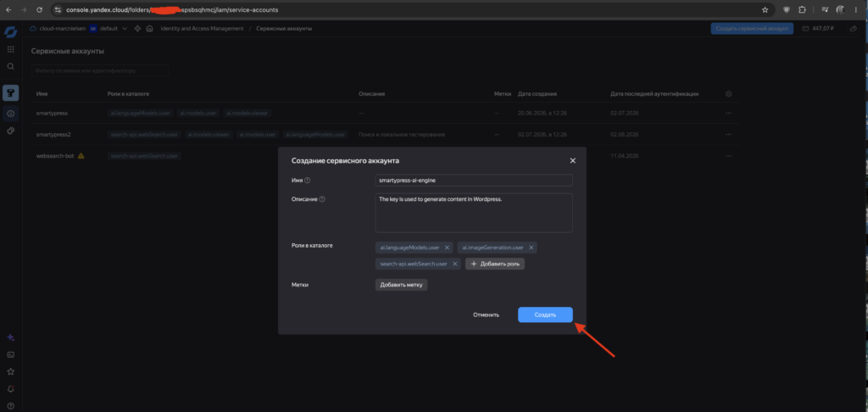The image size is (868, 412).
Task: Open the browser media control icon
Action: [x=825, y=10]
